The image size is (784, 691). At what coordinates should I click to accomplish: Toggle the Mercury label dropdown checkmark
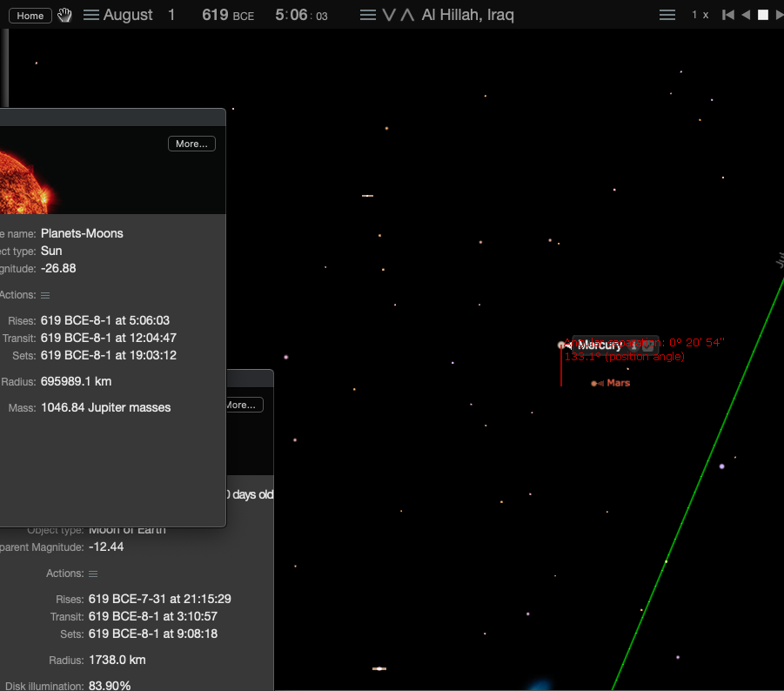click(648, 346)
